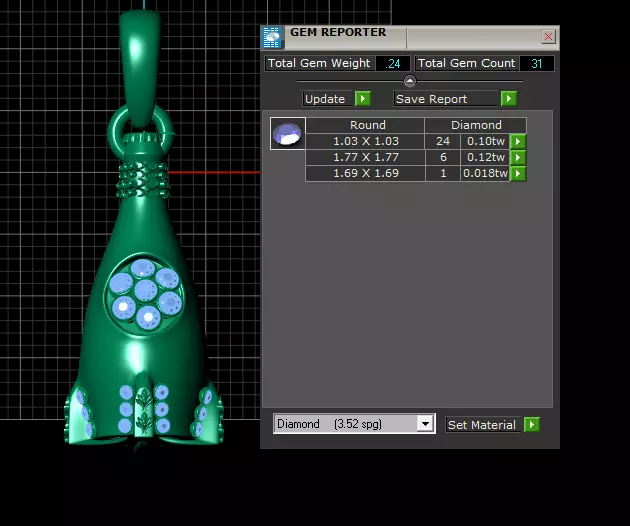Select the 1.77 X 1.77 size cell
This screenshot has width=630, height=526.
365,157
